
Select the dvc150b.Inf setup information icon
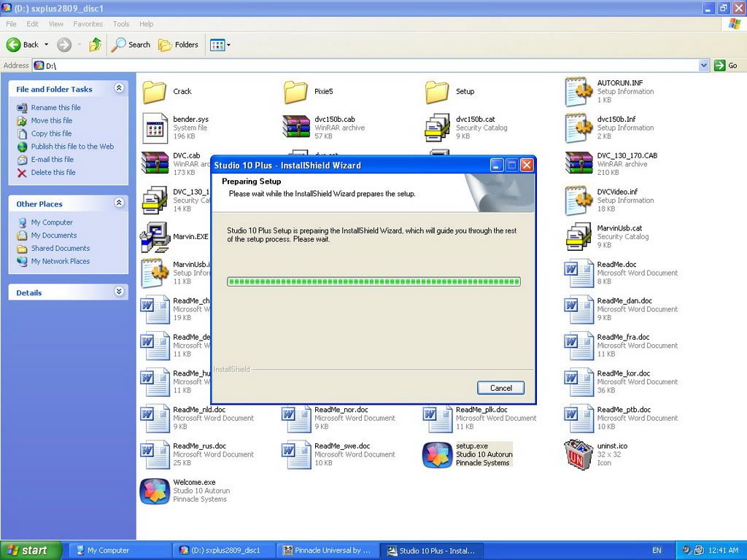[578, 128]
